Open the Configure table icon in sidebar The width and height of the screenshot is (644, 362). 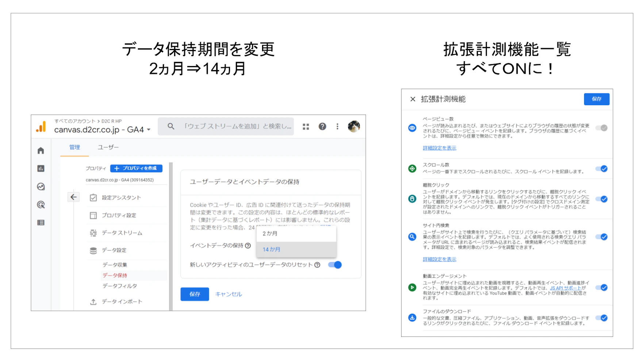pos(41,223)
